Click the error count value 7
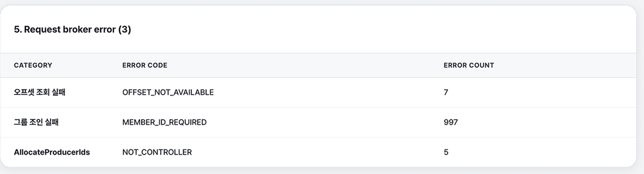 pyautogui.click(x=446, y=92)
